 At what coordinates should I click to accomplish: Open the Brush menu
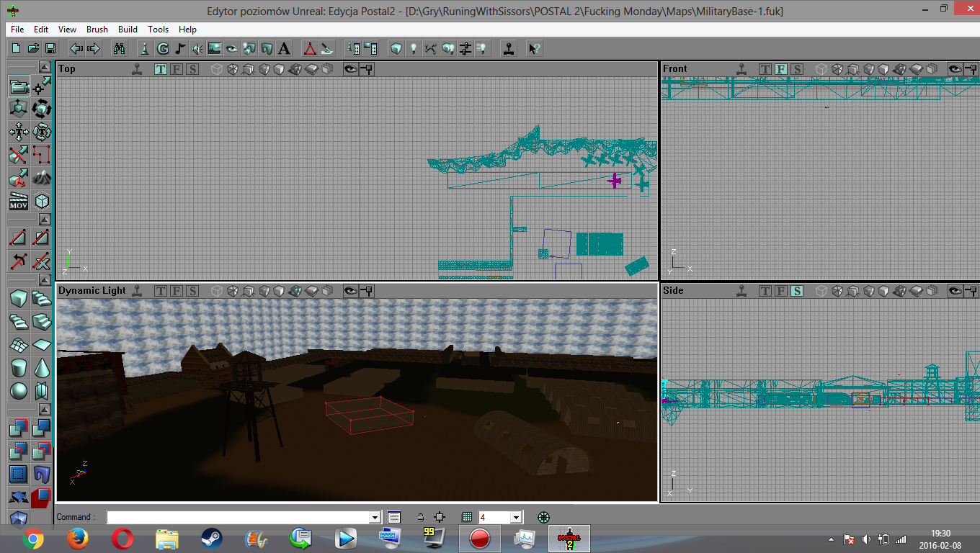97,30
